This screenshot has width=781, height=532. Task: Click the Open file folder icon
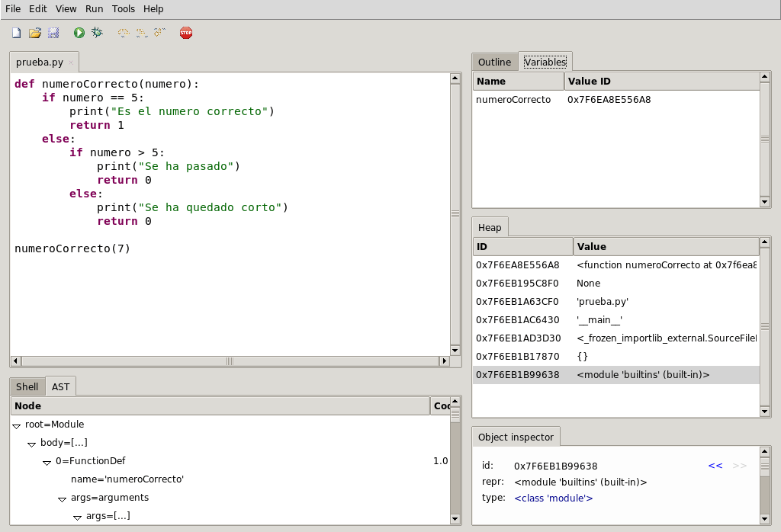click(x=35, y=33)
